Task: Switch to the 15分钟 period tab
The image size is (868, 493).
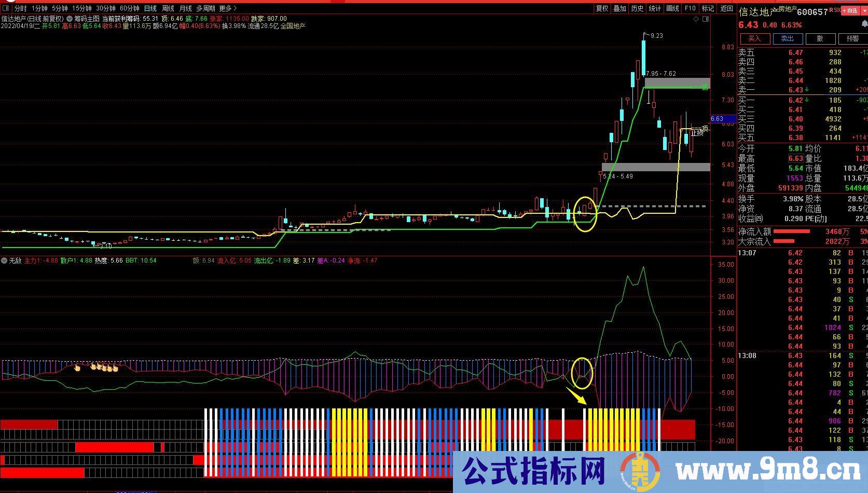Action: (82, 8)
